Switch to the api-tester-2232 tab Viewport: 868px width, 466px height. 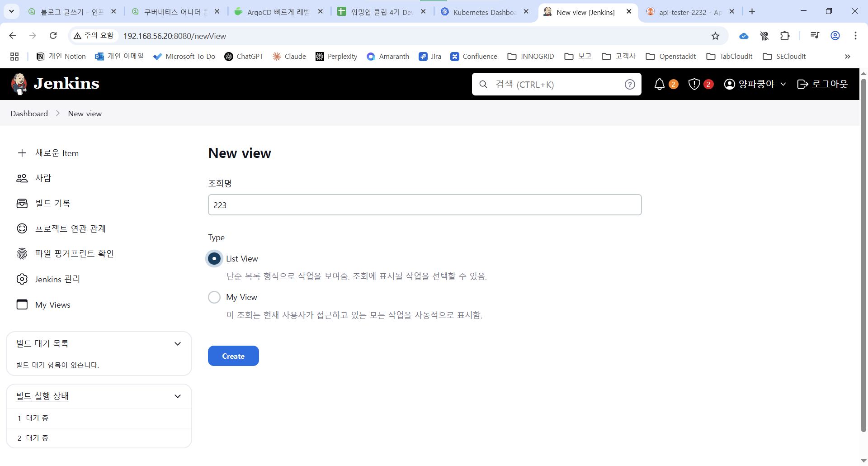pyautogui.click(x=690, y=12)
